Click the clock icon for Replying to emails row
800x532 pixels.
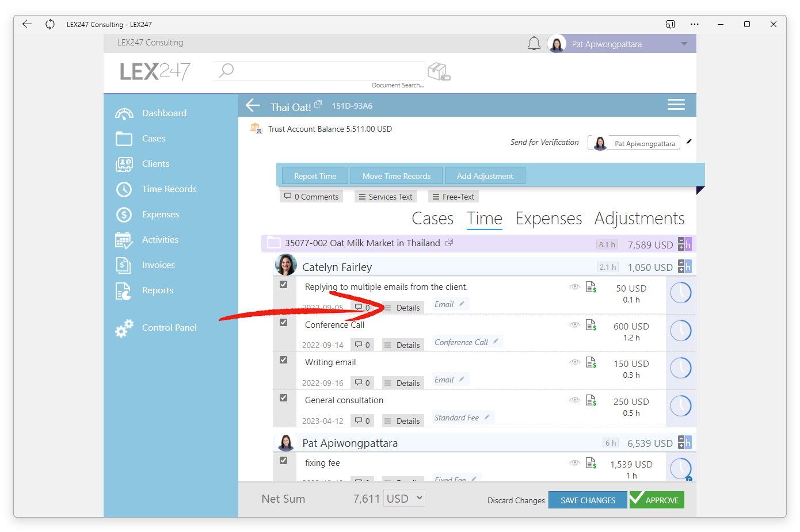coord(681,293)
